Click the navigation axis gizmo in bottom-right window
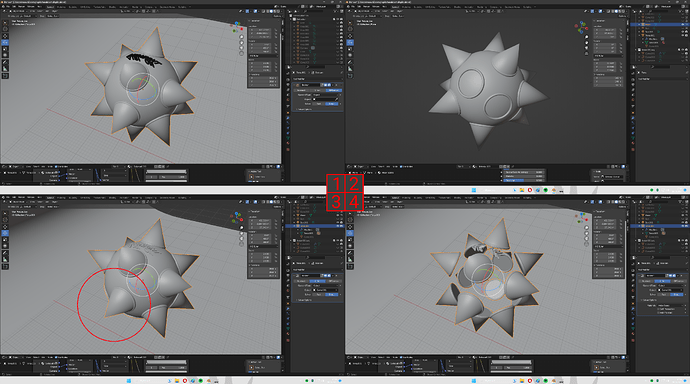 pos(581,218)
